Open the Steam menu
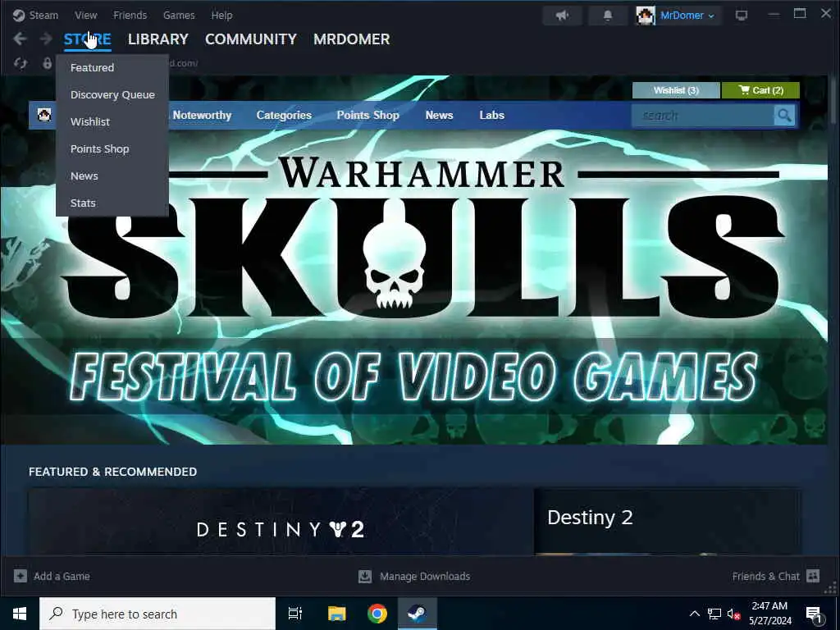 coord(43,15)
